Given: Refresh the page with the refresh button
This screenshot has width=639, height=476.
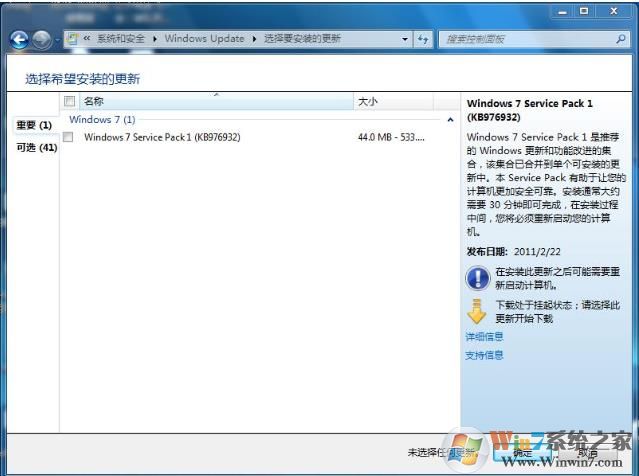Looking at the screenshot, I should [x=423, y=40].
